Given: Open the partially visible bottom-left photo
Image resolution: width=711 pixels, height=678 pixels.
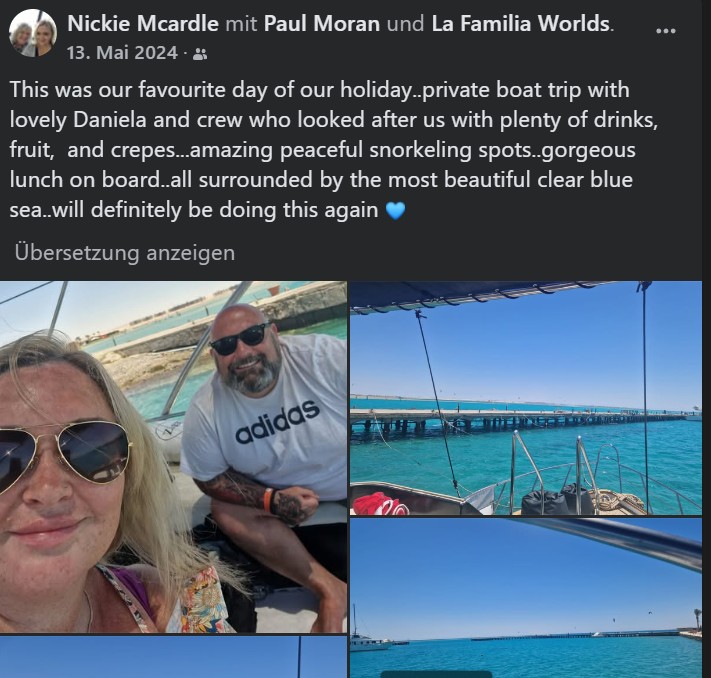Looking at the screenshot, I should [173, 658].
